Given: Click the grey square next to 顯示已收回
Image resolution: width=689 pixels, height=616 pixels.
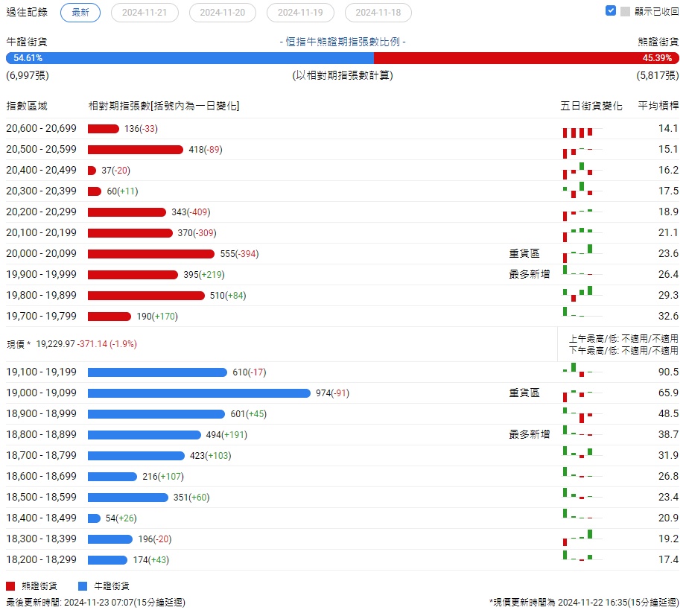Looking at the screenshot, I should coord(625,11).
